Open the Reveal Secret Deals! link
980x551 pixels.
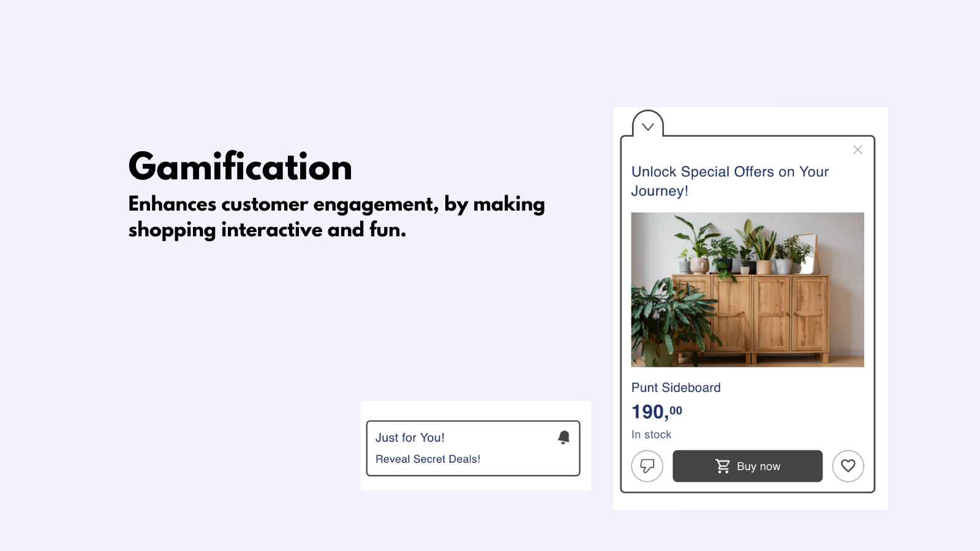click(428, 459)
